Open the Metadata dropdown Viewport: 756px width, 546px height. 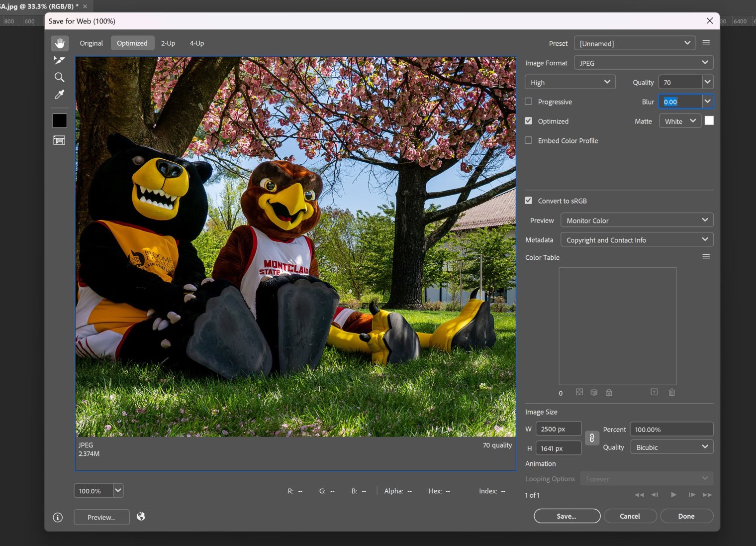(637, 239)
